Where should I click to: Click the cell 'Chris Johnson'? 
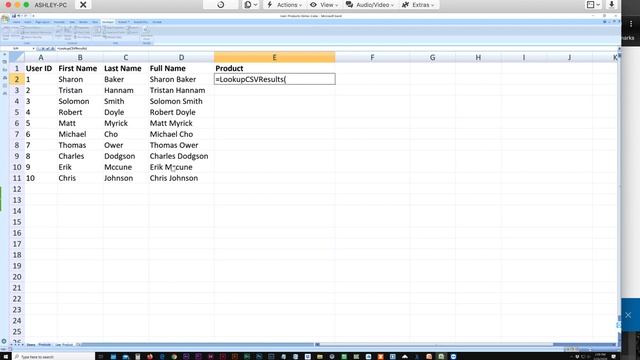coord(181,178)
